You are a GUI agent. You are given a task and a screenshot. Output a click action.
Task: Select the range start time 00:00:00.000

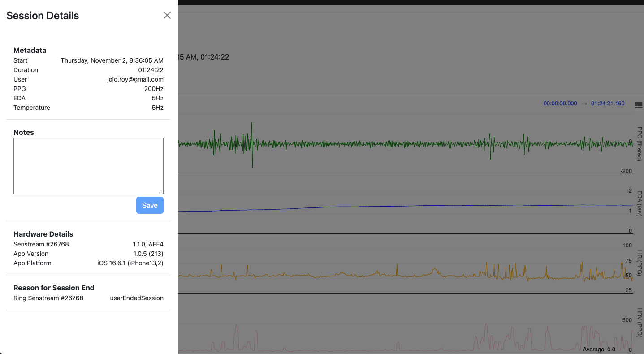(x=560, y=104)
